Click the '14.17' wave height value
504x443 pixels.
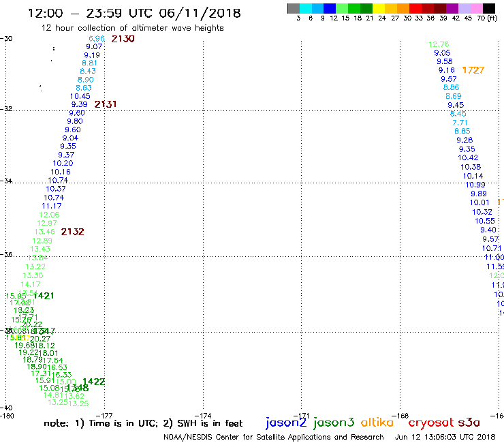31,284
